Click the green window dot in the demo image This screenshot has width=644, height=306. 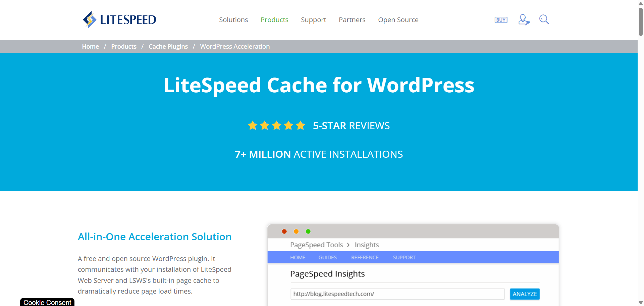tap(308, 232)
